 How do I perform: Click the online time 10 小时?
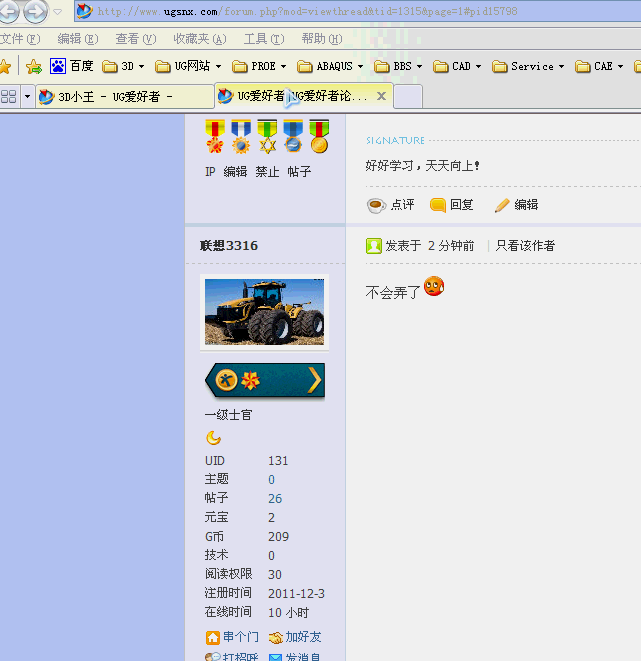(x=289, y=613)
